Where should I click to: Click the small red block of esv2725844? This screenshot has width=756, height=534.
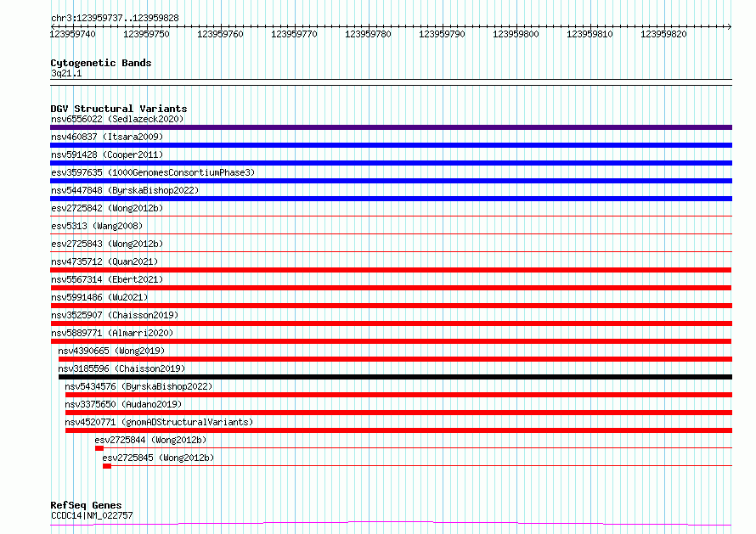99,448
